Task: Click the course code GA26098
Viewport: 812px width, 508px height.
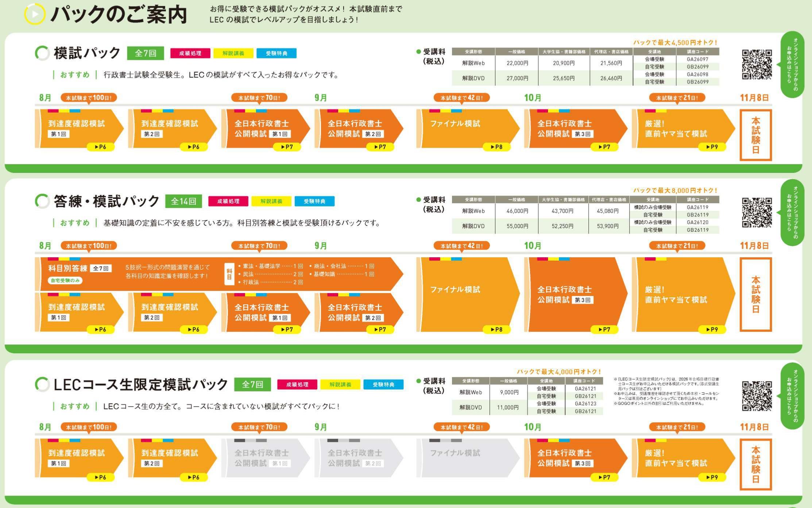Action: click(697, 74)
